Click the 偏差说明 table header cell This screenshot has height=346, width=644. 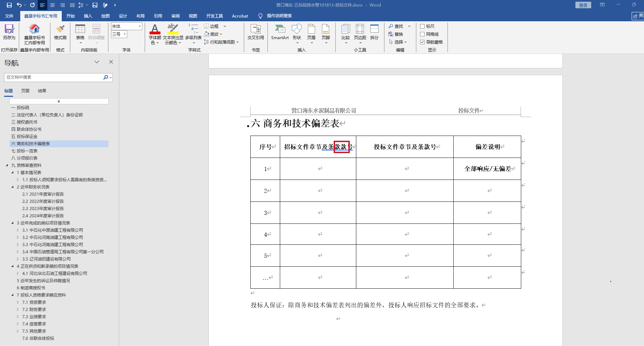487,147
